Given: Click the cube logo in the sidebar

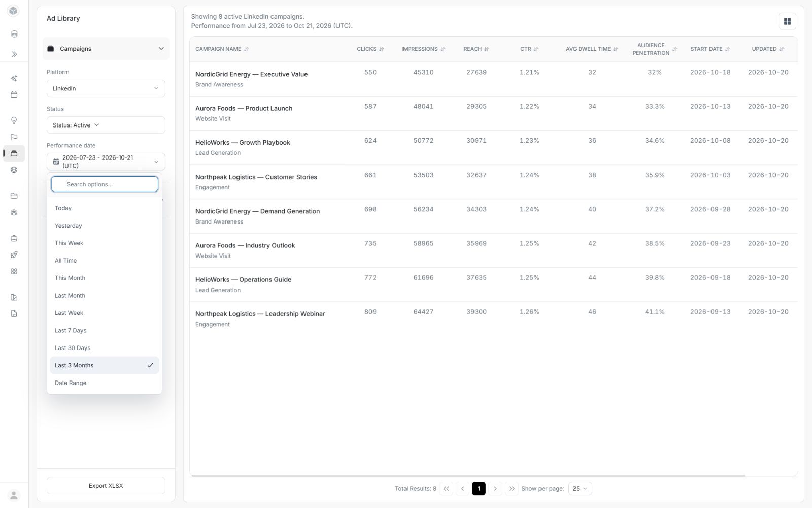Looking at the screenshot, I should 14,11.
